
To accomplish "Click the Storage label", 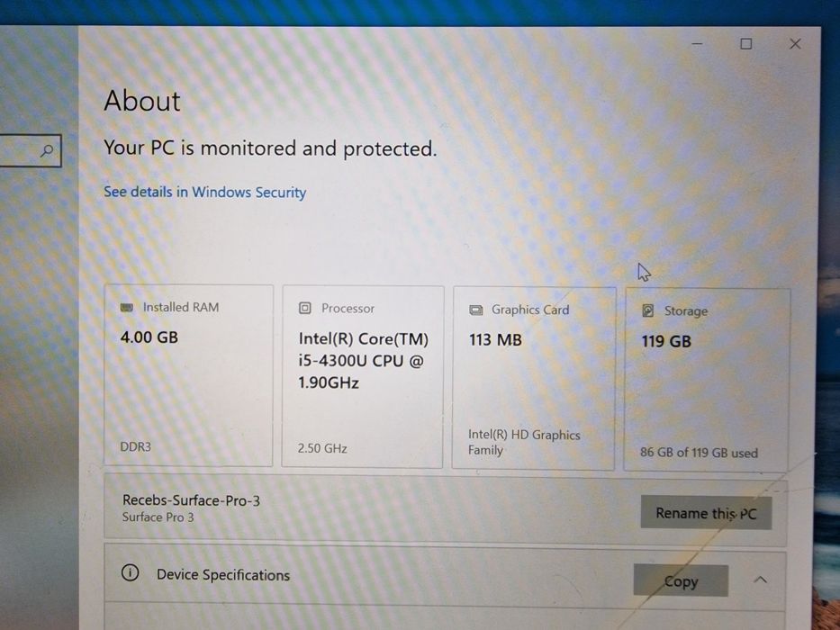I will click(686, 311).
